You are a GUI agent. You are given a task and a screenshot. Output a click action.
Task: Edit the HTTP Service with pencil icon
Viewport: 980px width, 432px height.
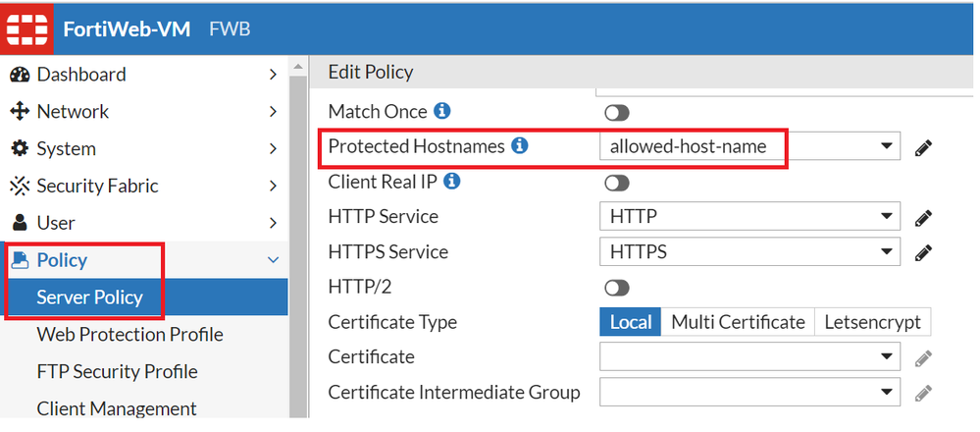pyautogui.click(x=922, y=218)
